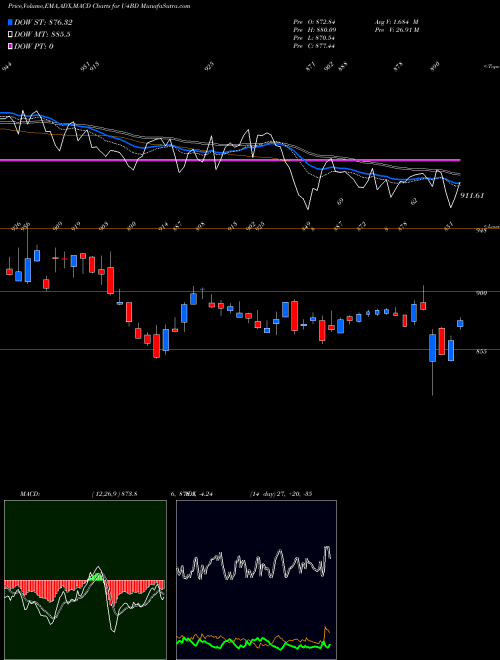Click the white DOW MT legend swatch

10,34
